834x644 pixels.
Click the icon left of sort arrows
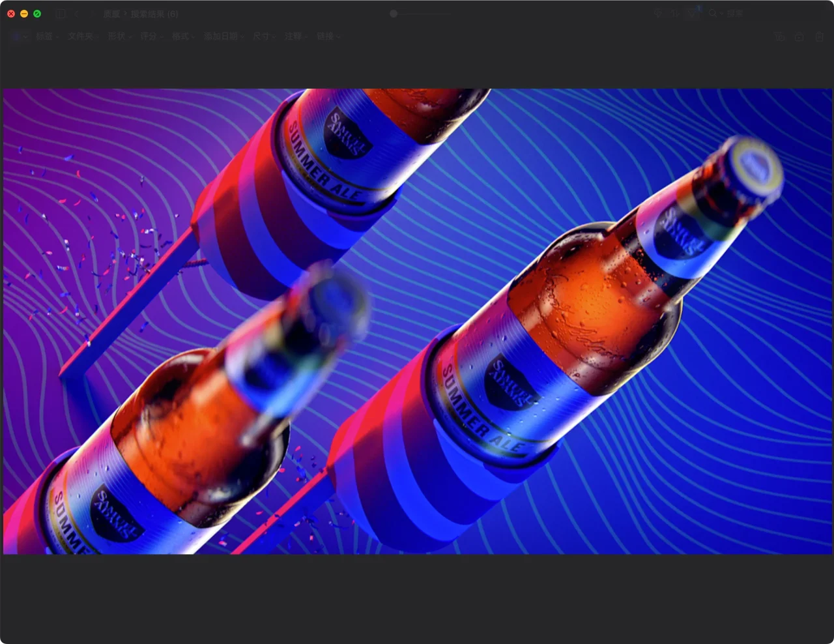657,13
